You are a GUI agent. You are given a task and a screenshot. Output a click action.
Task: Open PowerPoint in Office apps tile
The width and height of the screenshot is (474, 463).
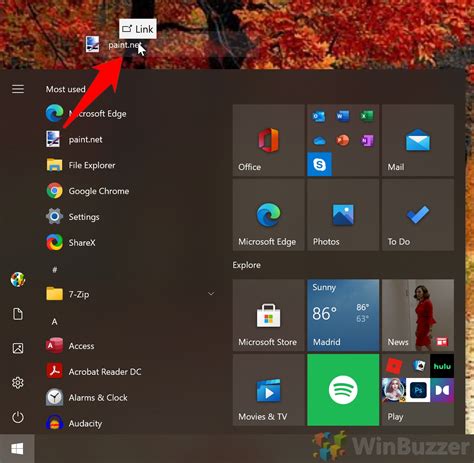click(343, 140)
